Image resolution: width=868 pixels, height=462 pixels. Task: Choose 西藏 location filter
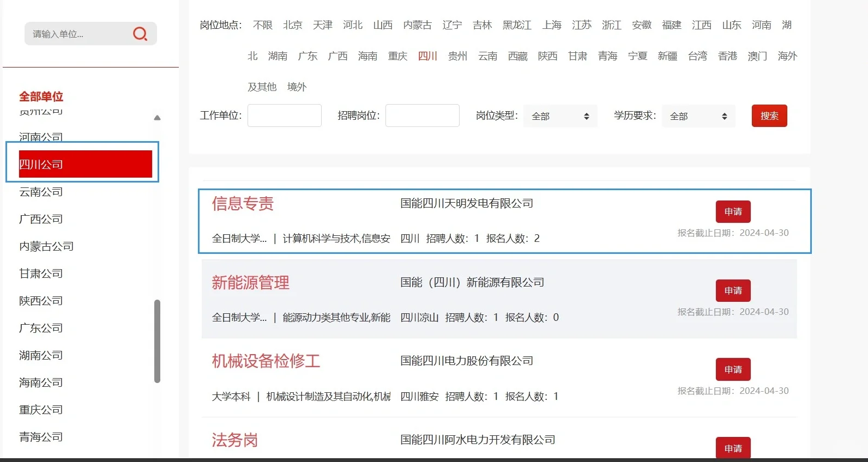pos(518,56)
